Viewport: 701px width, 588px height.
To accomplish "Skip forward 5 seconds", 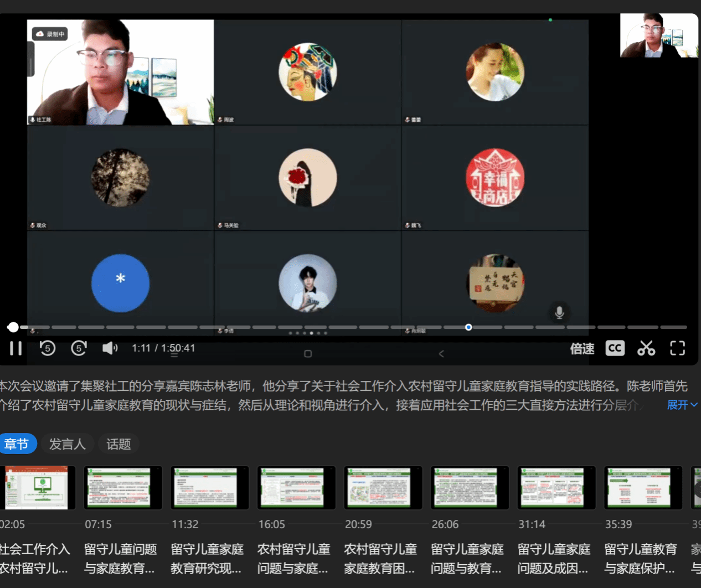I will [79, 348].
